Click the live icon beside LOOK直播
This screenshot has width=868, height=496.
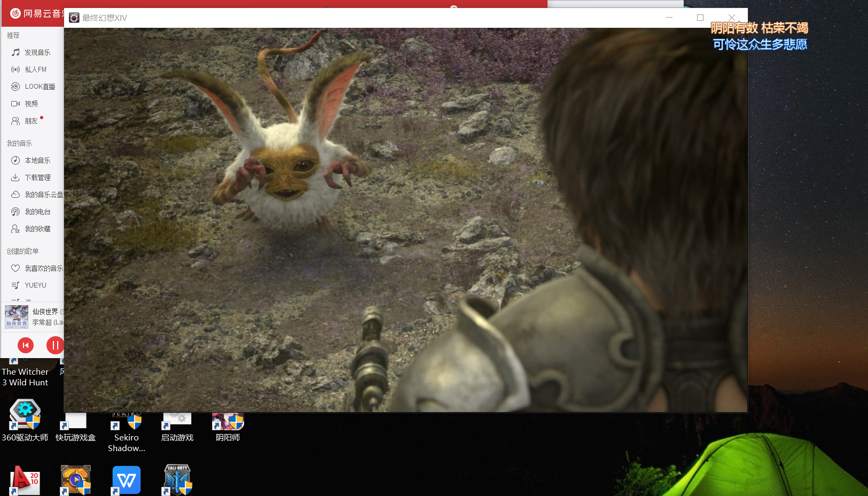[x=15, y=87]
